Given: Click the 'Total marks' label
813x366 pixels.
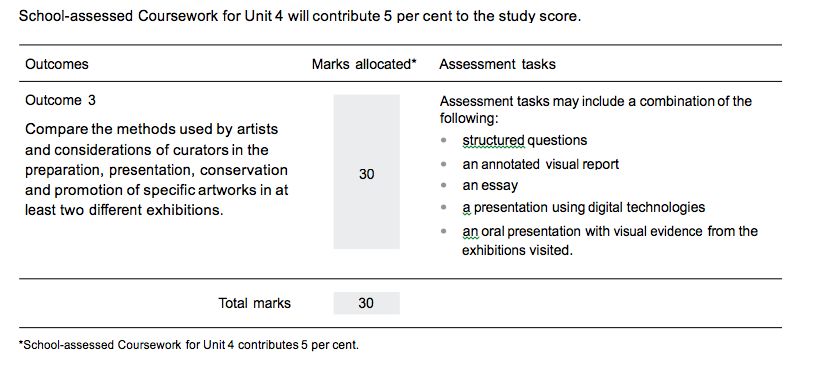Looking at the screenshot, I should click(x=254, y=303).
